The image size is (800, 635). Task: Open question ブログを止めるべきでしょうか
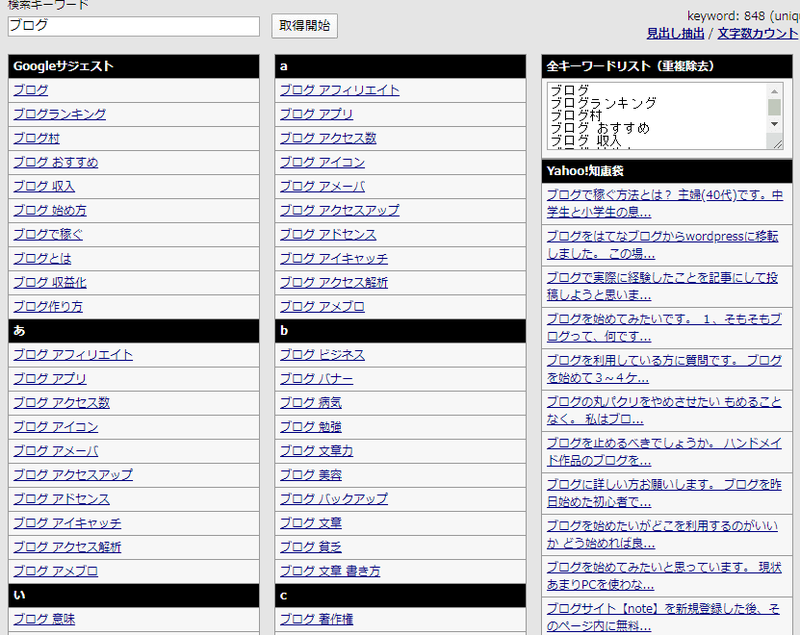[x=664, y=451]
